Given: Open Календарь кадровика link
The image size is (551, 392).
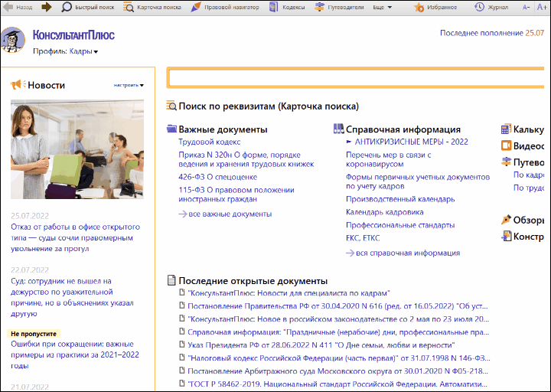Looking at the screenshot, I should [385, 212].
